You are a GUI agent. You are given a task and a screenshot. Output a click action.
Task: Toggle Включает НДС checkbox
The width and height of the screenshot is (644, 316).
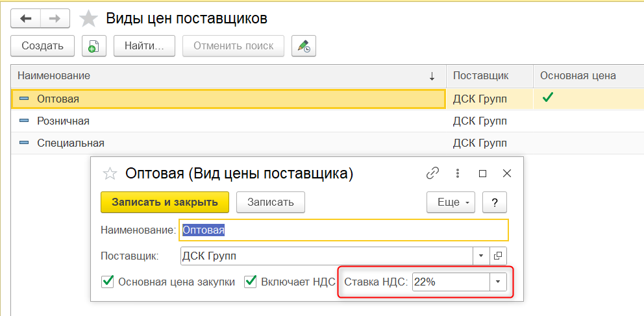coord(250,282)
